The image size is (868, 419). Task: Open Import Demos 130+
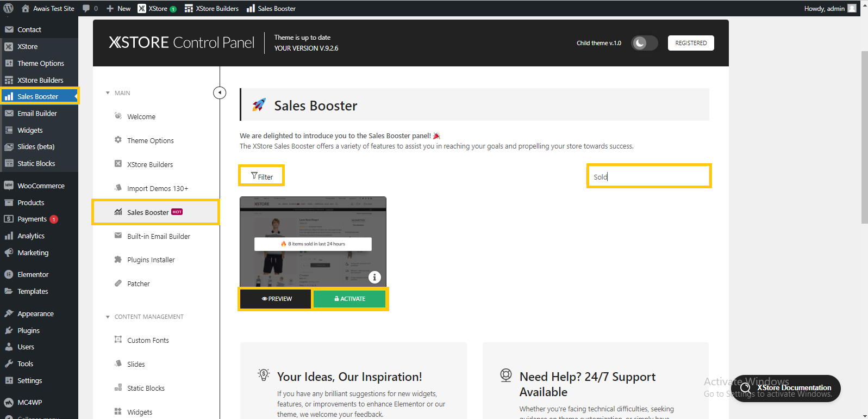click(157, 188)
